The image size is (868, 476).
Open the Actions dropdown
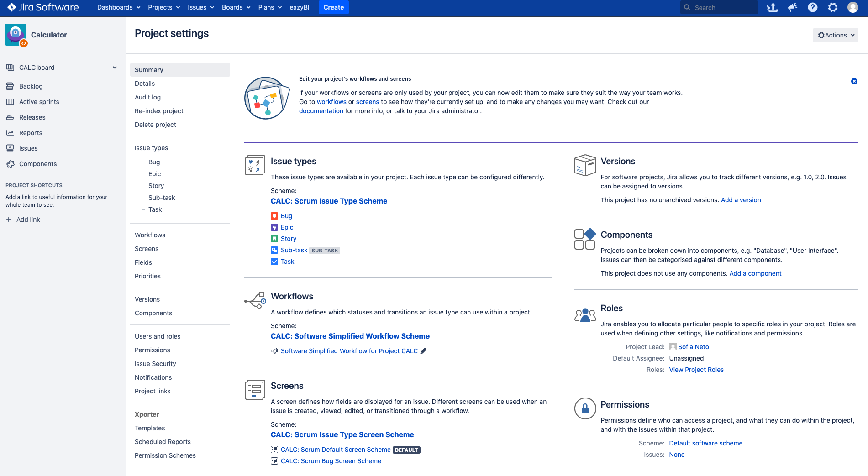click(x=836, y=35)
